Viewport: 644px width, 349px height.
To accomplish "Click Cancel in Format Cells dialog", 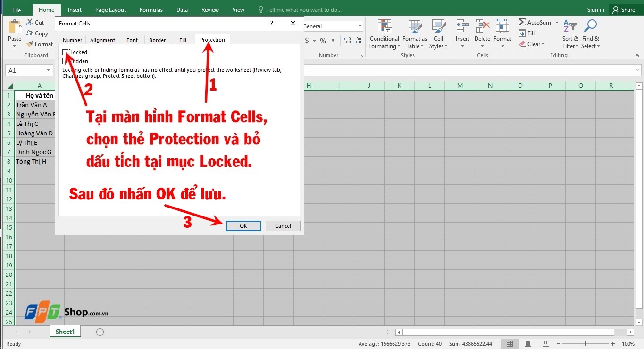I will [283, 226].
